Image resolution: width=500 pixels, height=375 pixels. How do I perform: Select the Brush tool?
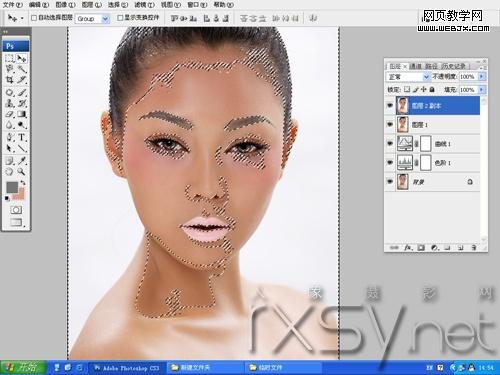tap(22, 92)
